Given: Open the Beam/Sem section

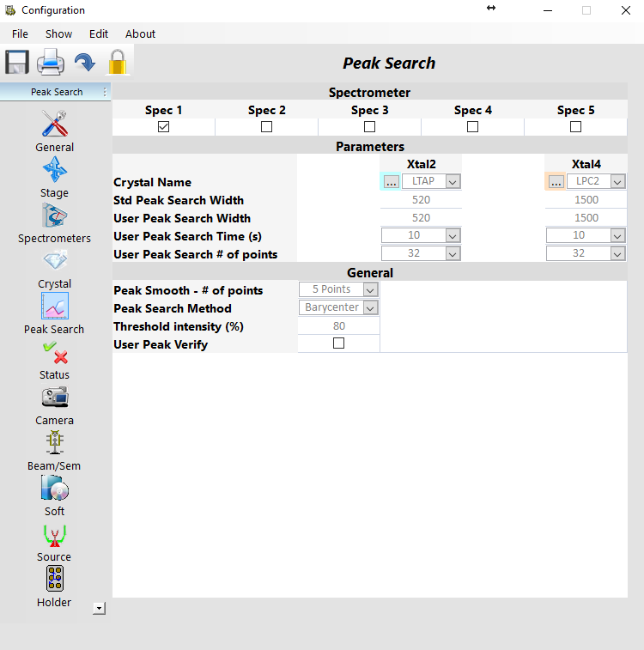Looking at the screenshot, I should pos(54,443).
